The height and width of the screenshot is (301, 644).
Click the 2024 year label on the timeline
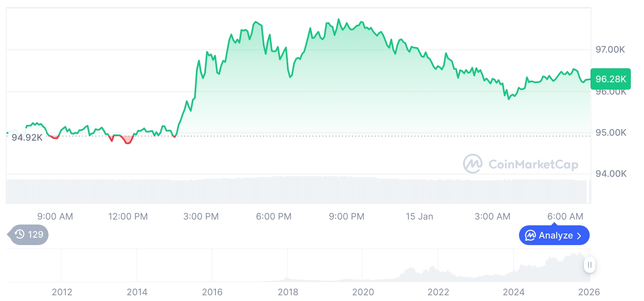click(x=514, y=292)
